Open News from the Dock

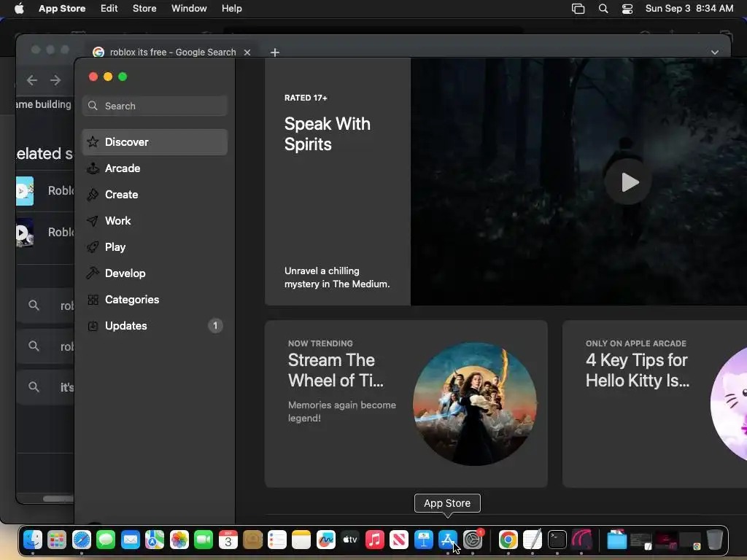pyautogui.click(x=399, y=540)
